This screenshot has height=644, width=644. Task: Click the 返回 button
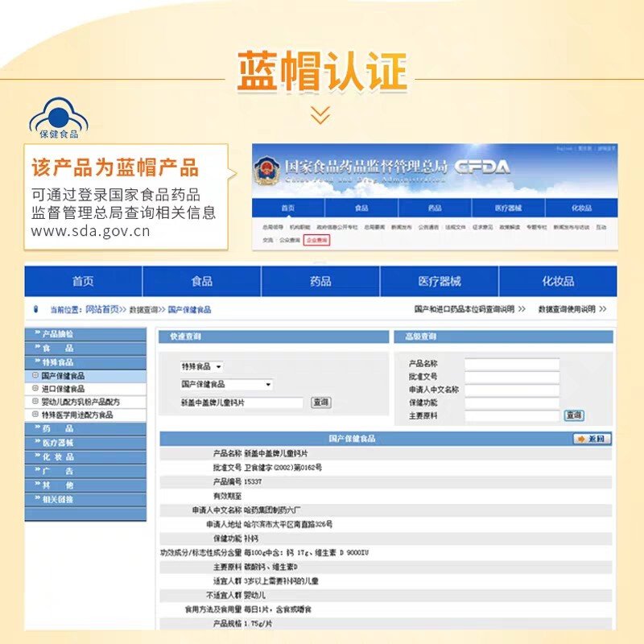click(x=592, y=439)
